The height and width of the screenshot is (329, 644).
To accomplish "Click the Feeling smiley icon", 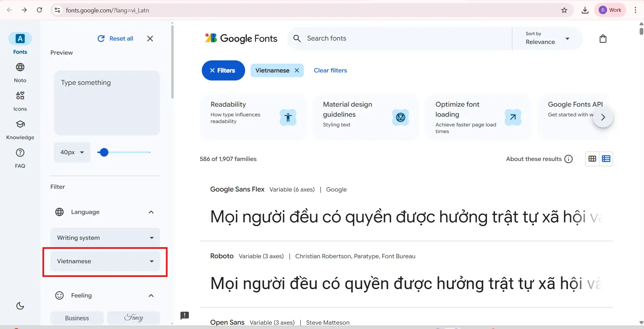I will click(59, 295).
